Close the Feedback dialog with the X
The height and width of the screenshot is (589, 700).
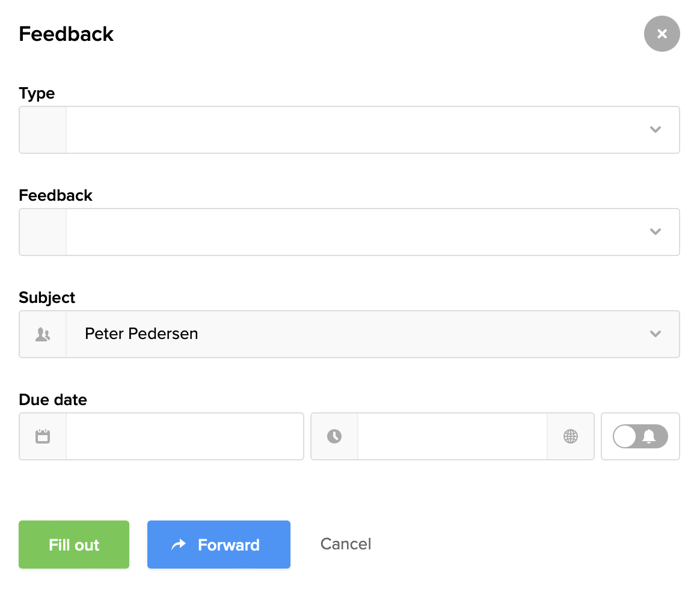[x=662, y=34]
